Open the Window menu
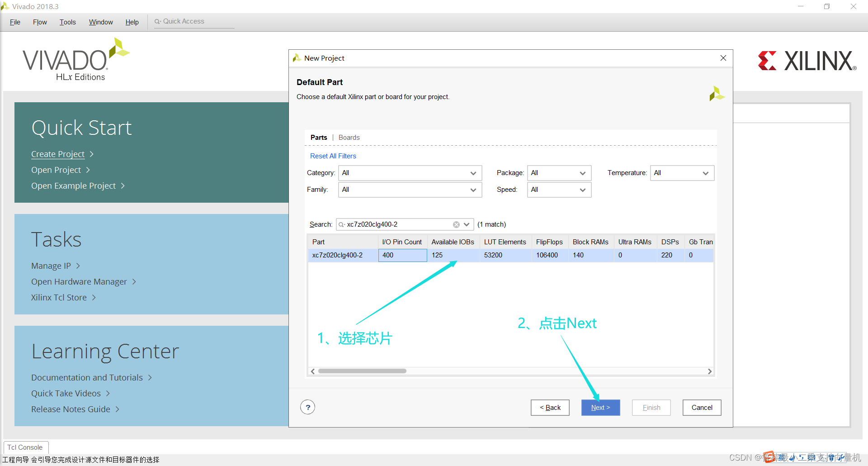 click(101, 22)
